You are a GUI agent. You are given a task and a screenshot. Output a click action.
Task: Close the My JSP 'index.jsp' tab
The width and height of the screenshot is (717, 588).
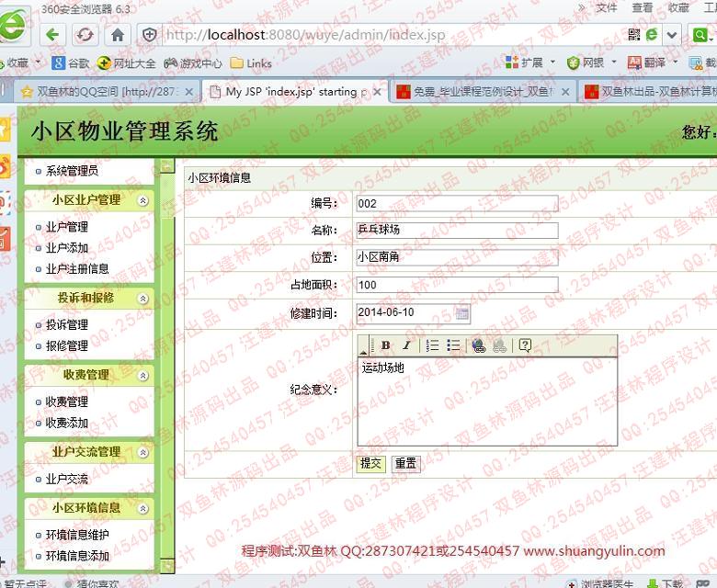pos(377,92)
